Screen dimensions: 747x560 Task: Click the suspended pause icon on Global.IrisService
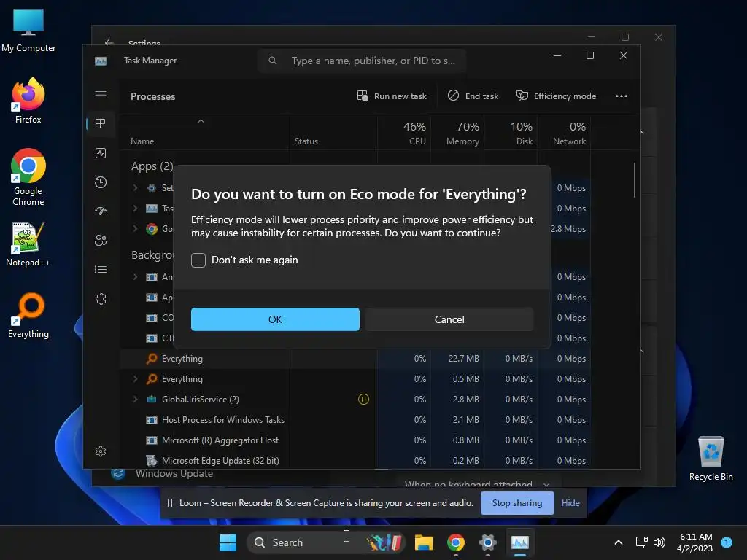pos(363,399)
